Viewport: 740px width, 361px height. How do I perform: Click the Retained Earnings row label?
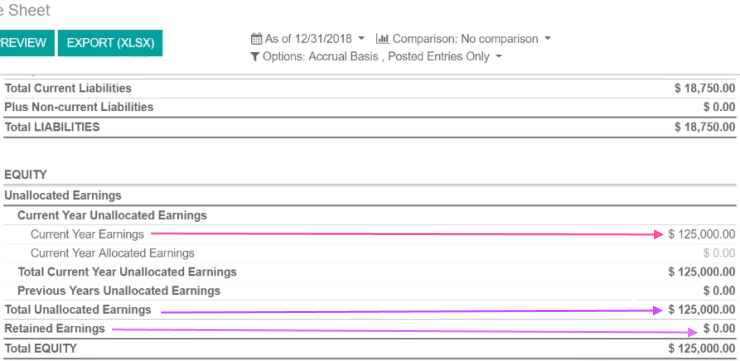[55, 328]
